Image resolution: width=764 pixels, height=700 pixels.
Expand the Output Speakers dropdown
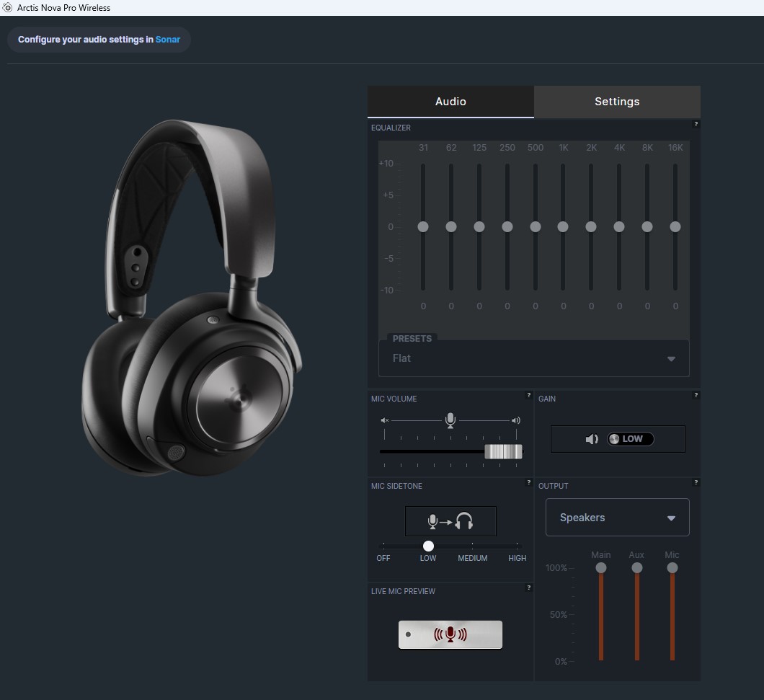point(617,518)
